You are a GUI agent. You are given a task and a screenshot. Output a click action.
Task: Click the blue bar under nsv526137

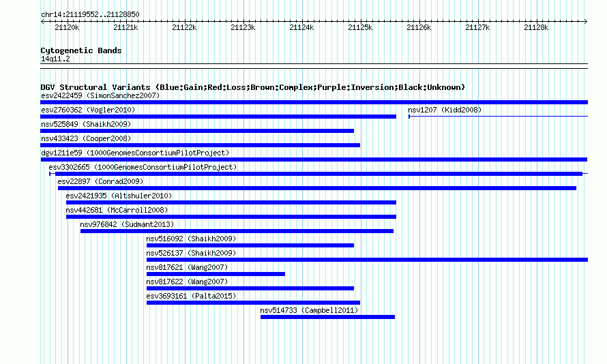(x=368, y=260)
